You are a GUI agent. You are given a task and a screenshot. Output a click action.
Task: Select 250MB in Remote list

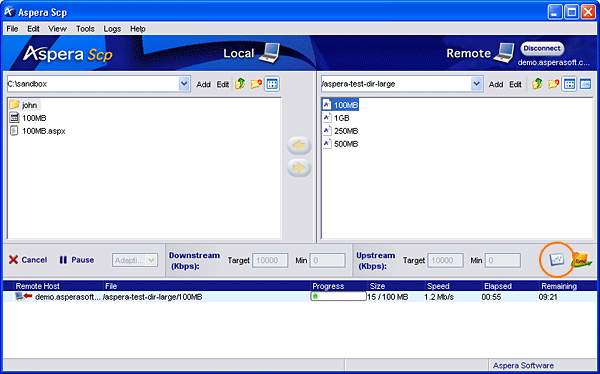pyautogui.click(x=346, y=131)
